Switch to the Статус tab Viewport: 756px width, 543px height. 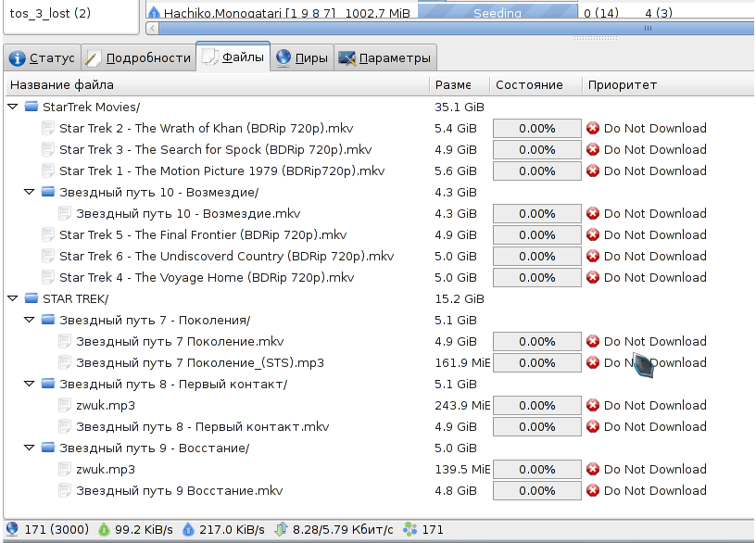point(43,57)
